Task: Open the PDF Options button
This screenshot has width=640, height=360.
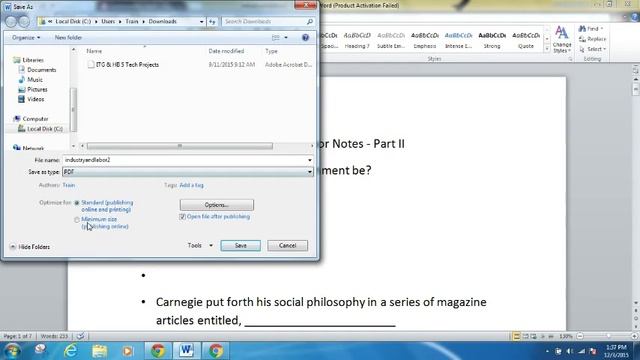Action: (x=216, y=205)
